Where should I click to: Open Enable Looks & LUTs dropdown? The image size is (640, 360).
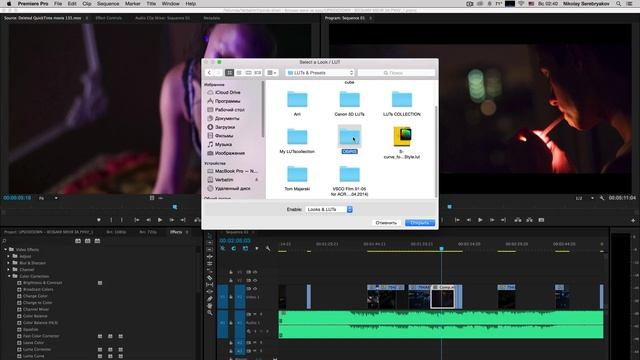point(329,209)
